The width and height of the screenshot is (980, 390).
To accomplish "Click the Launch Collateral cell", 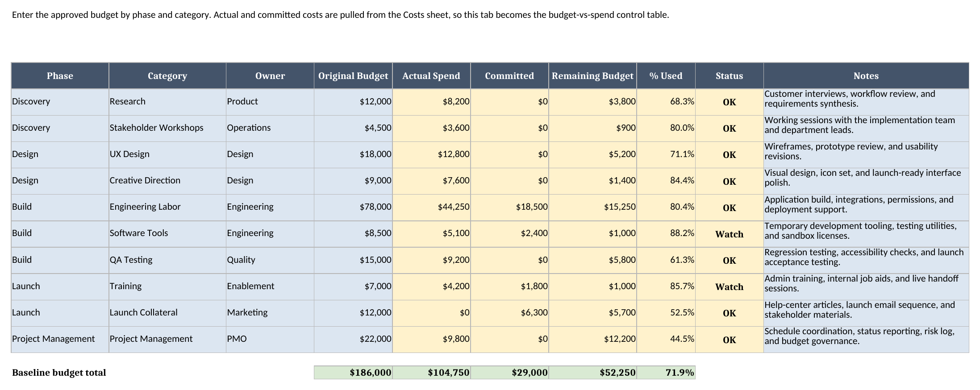I will (167, 313).
